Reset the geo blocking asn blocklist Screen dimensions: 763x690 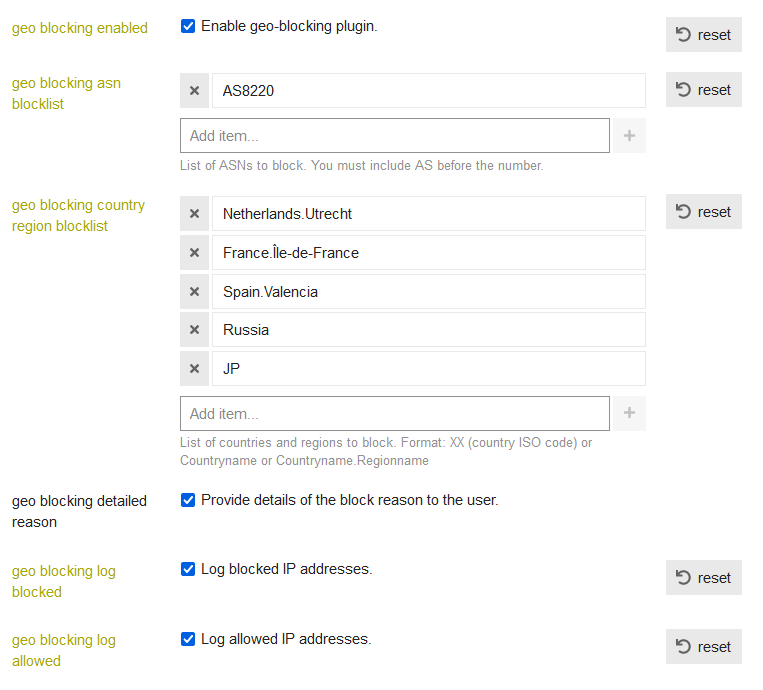click(704, 90)
